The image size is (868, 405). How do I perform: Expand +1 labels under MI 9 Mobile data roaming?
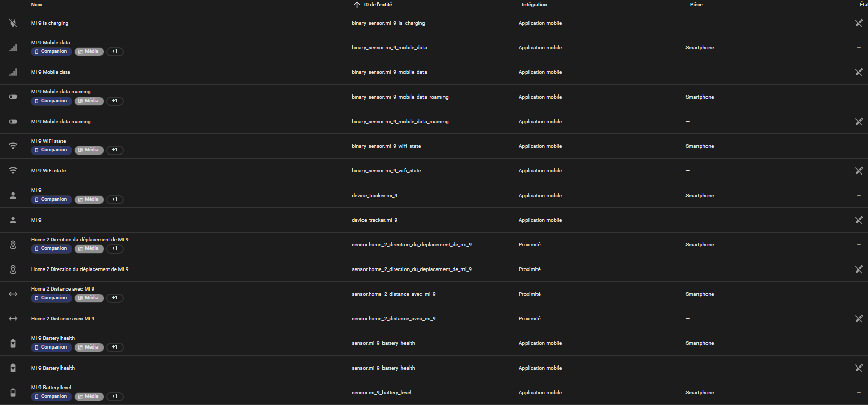tap(115, 101)
